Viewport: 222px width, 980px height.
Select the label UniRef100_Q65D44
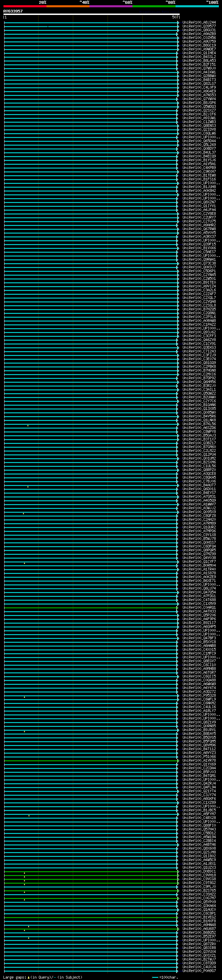click(x=199, y=141)
